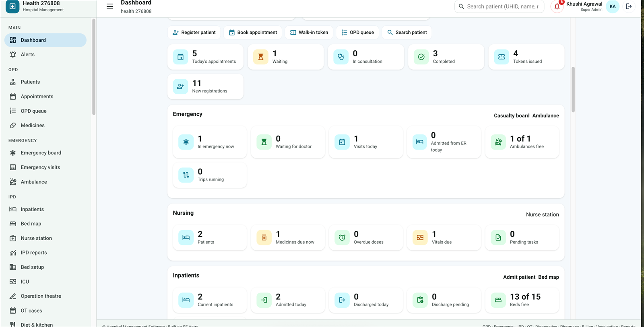The height and width of the screenshot is (327, 644).
Task: Click the Inpatients sidebar icon
Action: pos(13,209)
